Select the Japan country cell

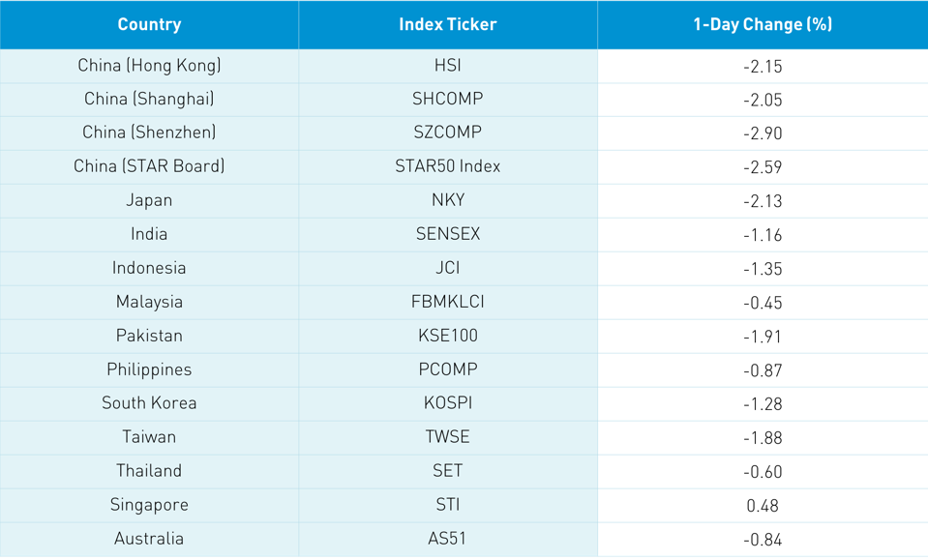(149, 200)
